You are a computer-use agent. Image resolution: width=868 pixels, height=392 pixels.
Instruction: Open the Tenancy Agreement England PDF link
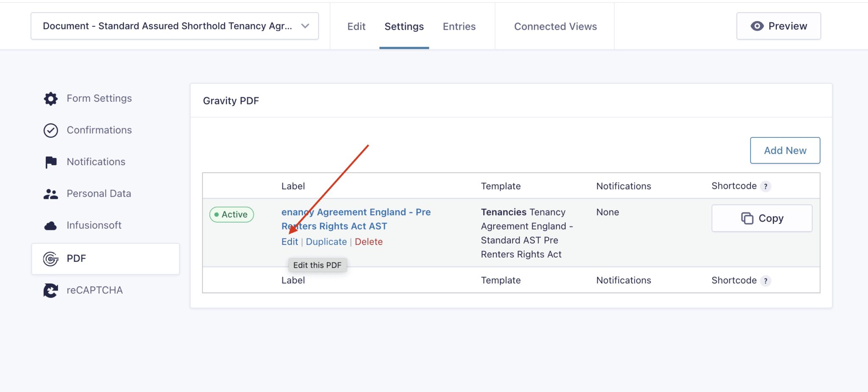356,219
